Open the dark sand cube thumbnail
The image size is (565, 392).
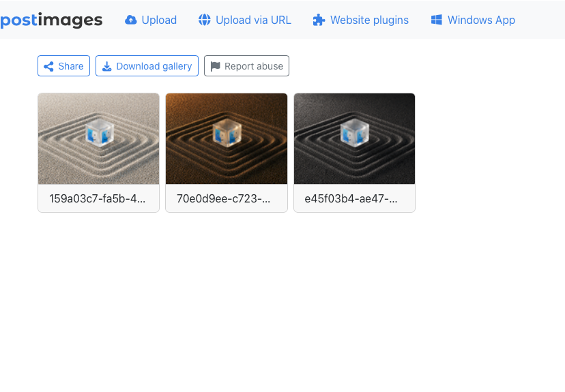355,138
